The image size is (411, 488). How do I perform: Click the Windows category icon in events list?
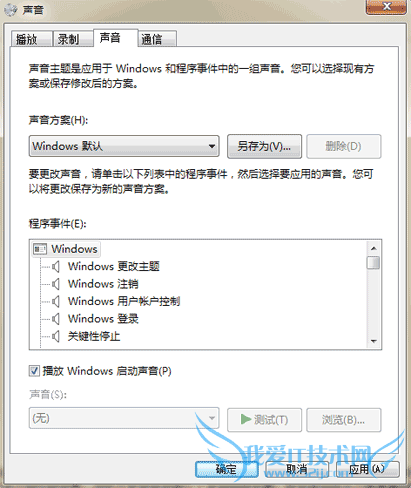pyautogui.click(x=40, y=249)
